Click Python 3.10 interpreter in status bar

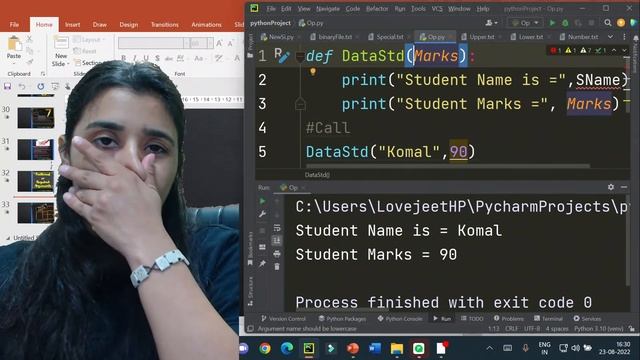(x=599, y=329)
